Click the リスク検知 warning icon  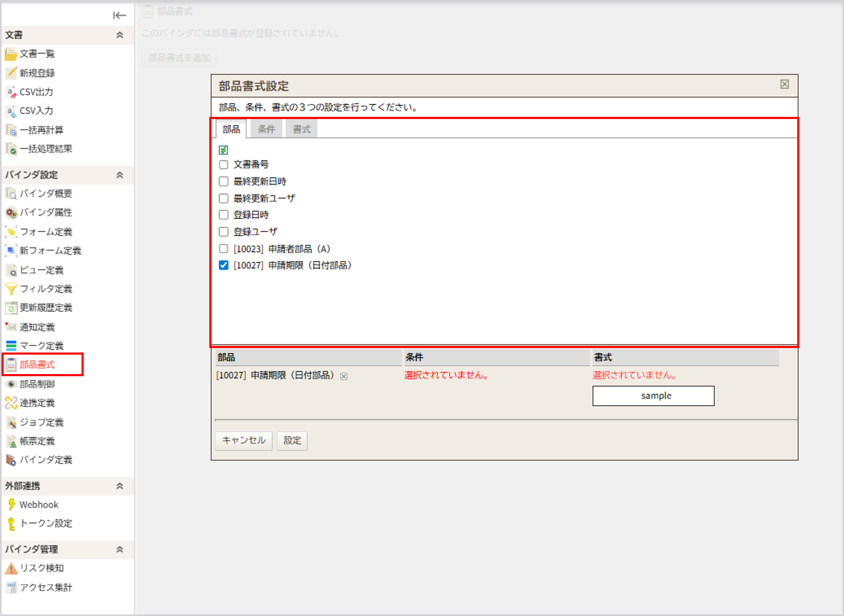click(11, 569)
